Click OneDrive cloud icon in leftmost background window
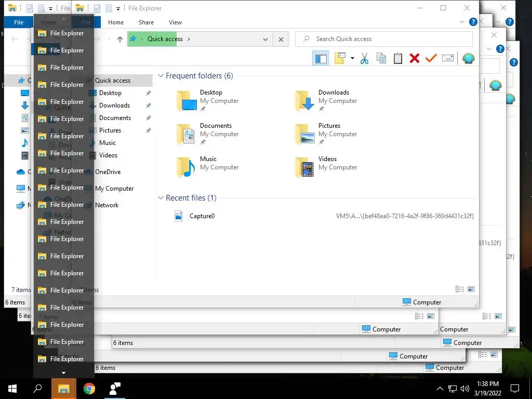This screenshot has height=399, width=532. 21,171
